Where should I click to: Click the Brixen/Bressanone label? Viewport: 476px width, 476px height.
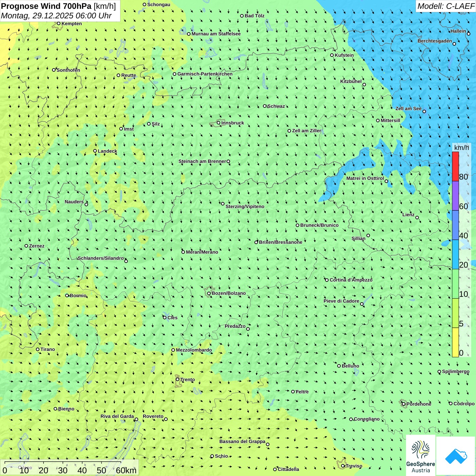pos(280,242)
